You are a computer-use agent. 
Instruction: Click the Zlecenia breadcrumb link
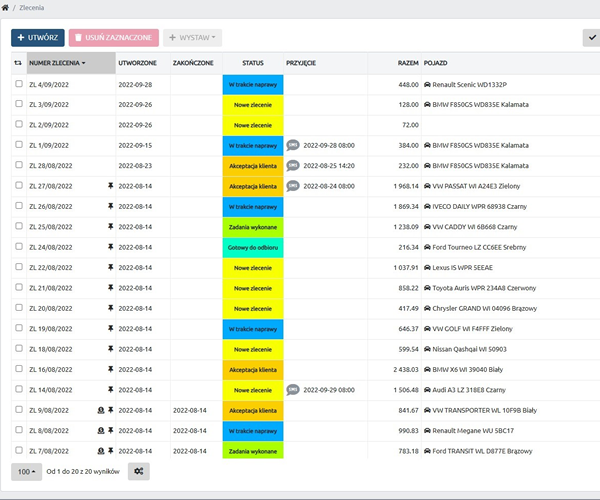pos(31,7)
